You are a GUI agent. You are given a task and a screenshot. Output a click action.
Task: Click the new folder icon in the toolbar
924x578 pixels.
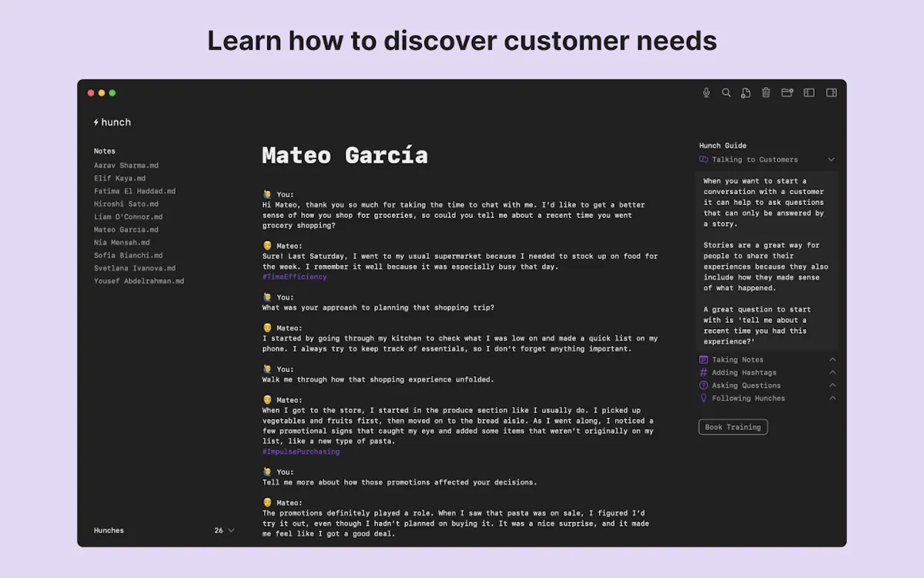point(787,92)
